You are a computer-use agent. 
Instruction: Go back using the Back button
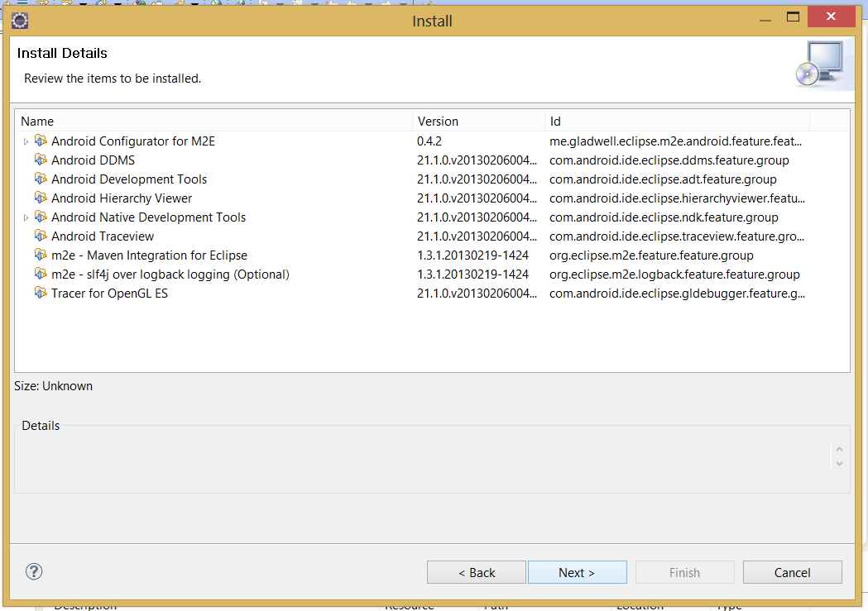477,572
